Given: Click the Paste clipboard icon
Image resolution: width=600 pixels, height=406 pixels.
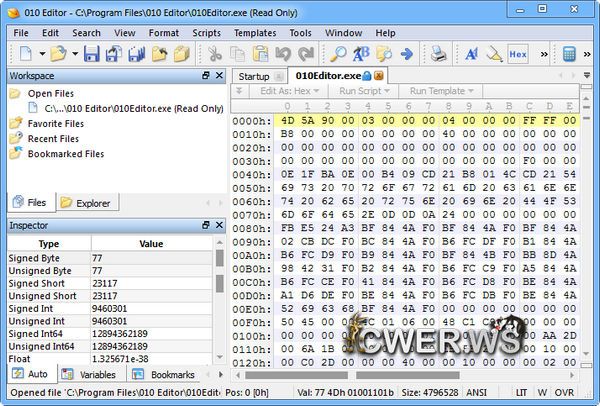Looking at the screenshot, I should point(260,54).
